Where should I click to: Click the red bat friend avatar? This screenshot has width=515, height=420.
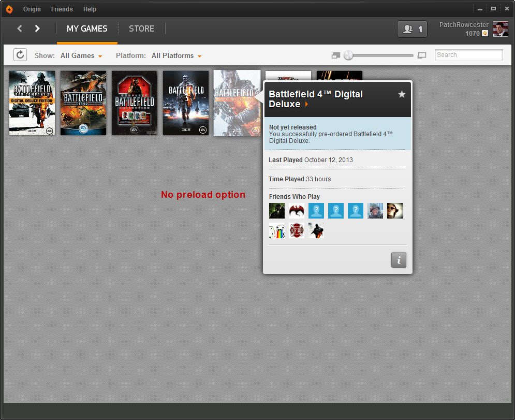click(x=297, y=211)
